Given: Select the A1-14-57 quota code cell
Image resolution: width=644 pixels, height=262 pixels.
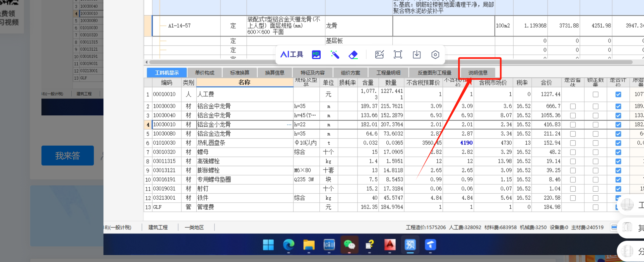Looking at the screenshot, I should pyautogui.click(x=186, y=26).
